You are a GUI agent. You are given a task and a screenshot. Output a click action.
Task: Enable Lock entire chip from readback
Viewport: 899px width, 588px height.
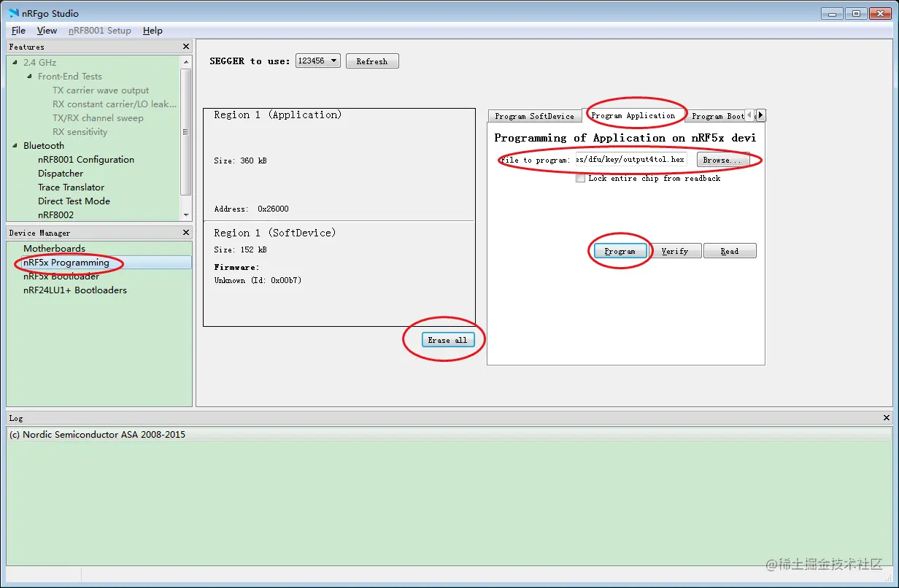pos(580,178)
